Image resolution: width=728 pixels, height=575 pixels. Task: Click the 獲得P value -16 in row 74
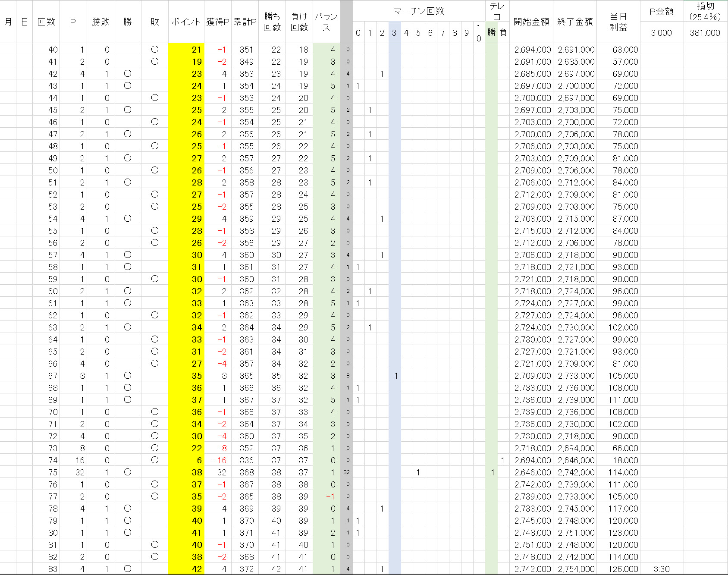click(x=218, y=460)
